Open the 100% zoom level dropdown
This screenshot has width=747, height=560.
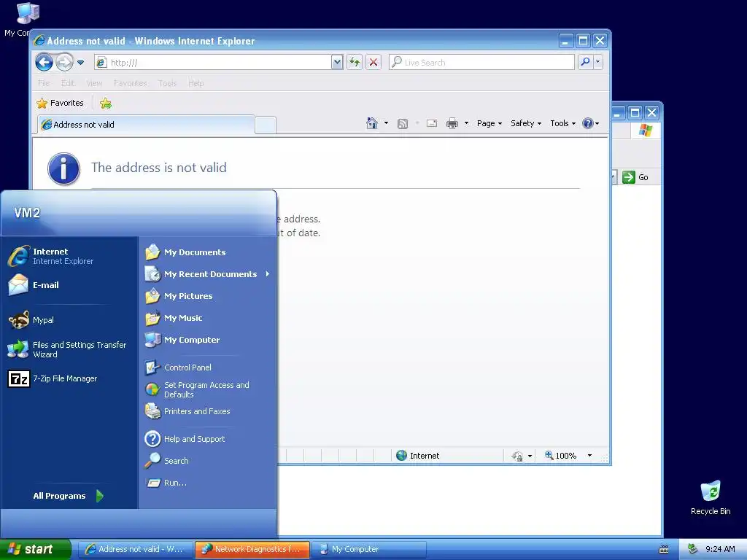point(589,456)
